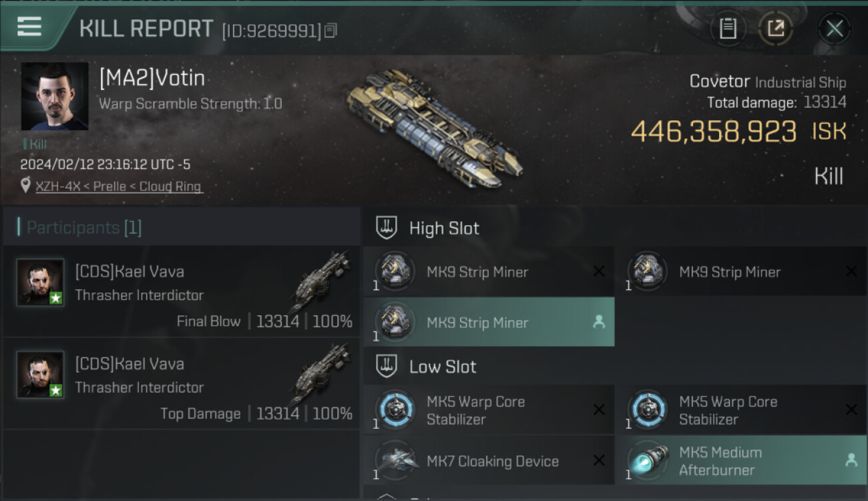The width and height of the screenshot is (868, 501).
Task: Click Votin's character portrait
Action: point(55,96)
